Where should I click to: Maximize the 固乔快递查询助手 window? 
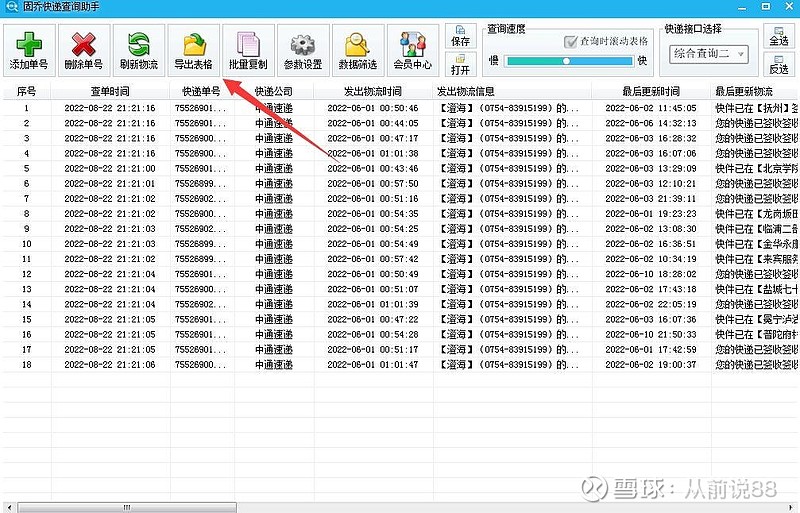pyautogui.click(x=766, y=7)
